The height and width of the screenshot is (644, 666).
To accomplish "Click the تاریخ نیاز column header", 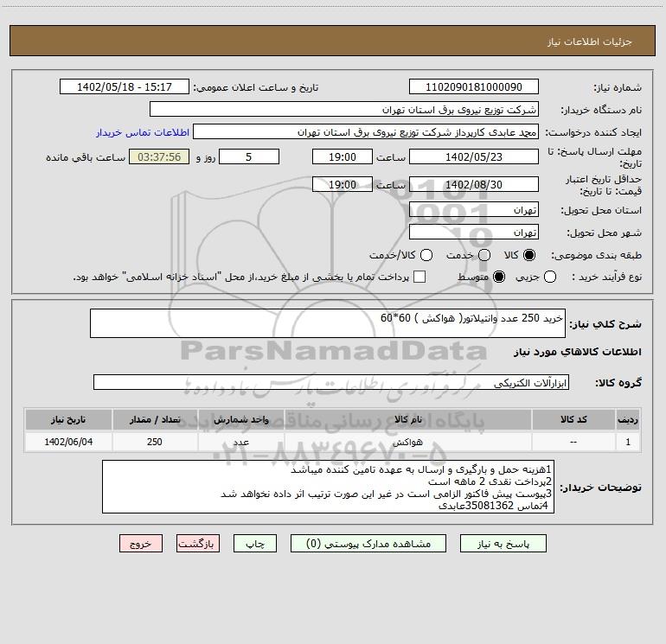I will tap(68, 419).
